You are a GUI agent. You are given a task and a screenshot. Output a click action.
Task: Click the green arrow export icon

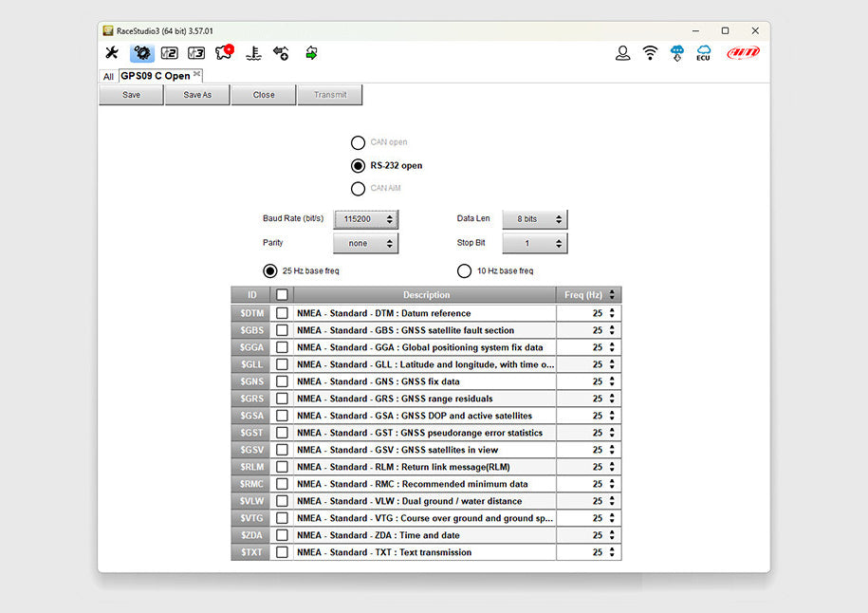click(x=311, y=53)
